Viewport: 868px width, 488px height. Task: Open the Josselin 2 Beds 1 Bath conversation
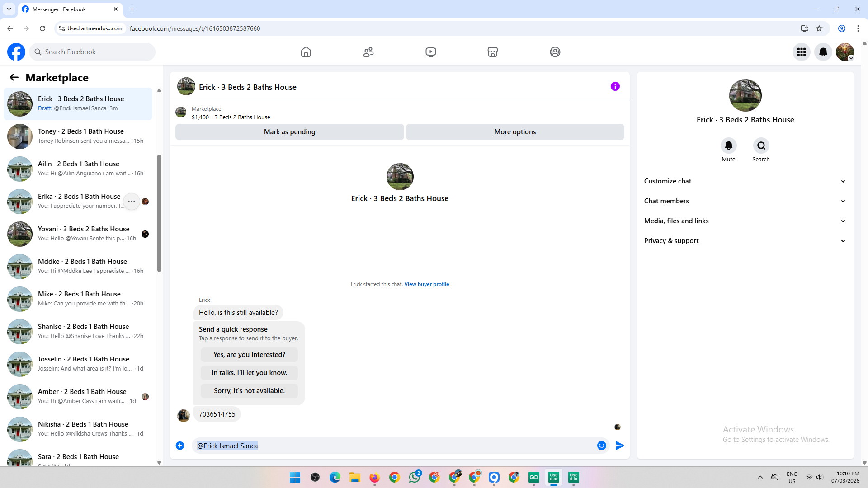click(x=78, y=364)
